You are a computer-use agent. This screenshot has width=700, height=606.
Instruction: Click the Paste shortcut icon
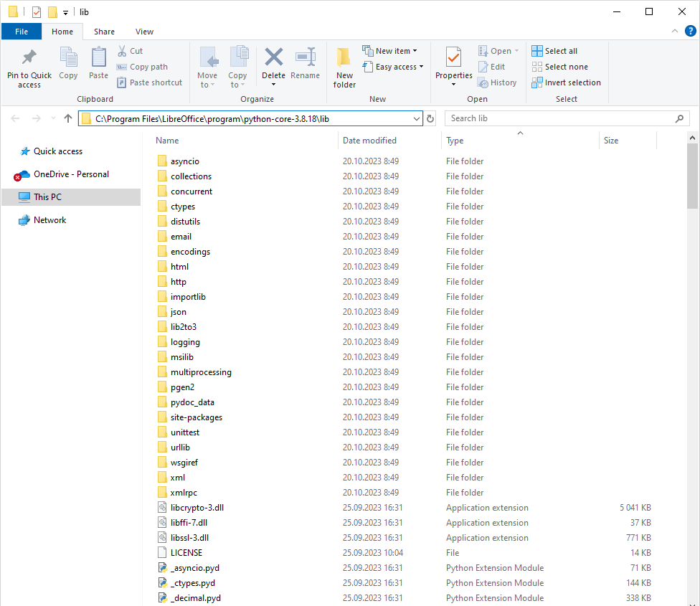(149, 82)
